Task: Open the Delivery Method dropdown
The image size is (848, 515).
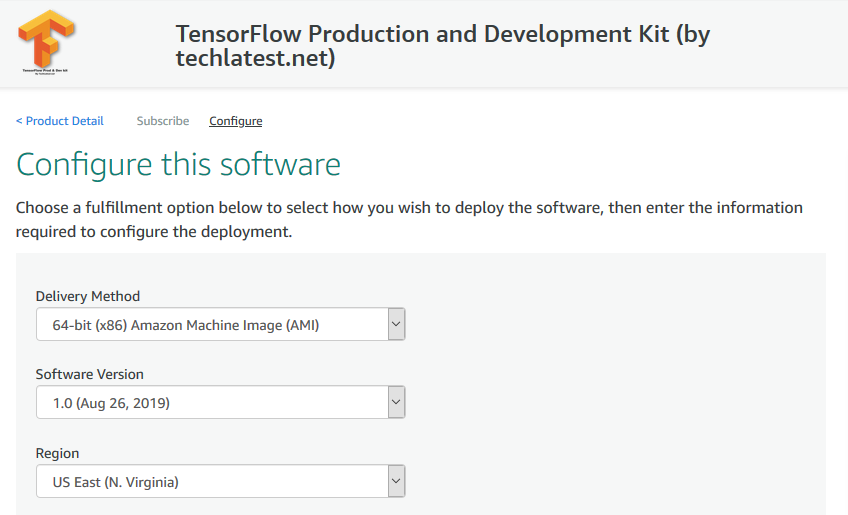Action: tap(221, 325)
